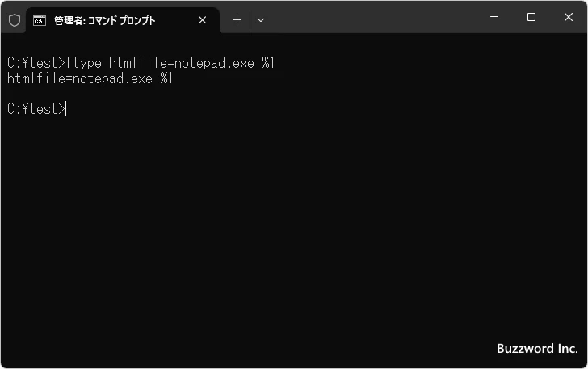Click the command prompt tab icon
Screen dimensions: 588x369
[x=40, y=21]
